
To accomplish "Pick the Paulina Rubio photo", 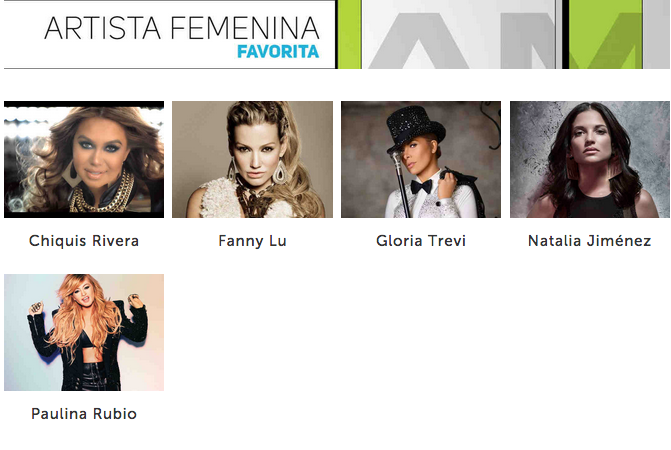I will pos(84,332).
